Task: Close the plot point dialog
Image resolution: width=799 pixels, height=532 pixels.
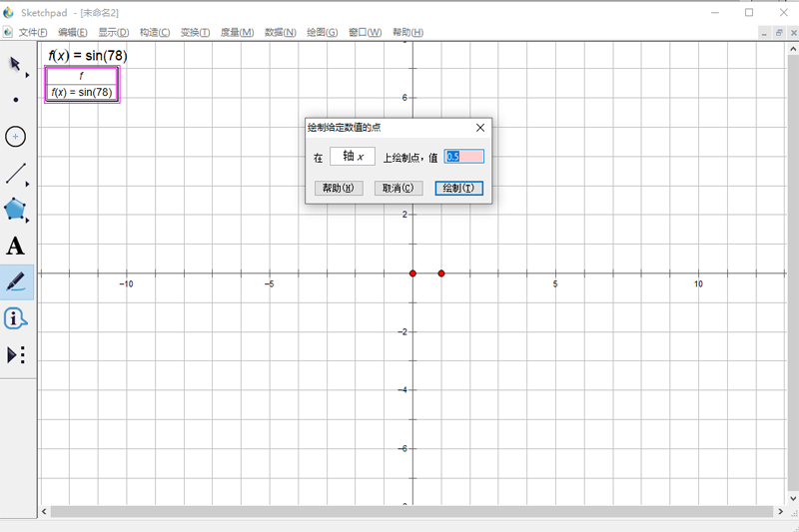Action: (x=480, y=128)
